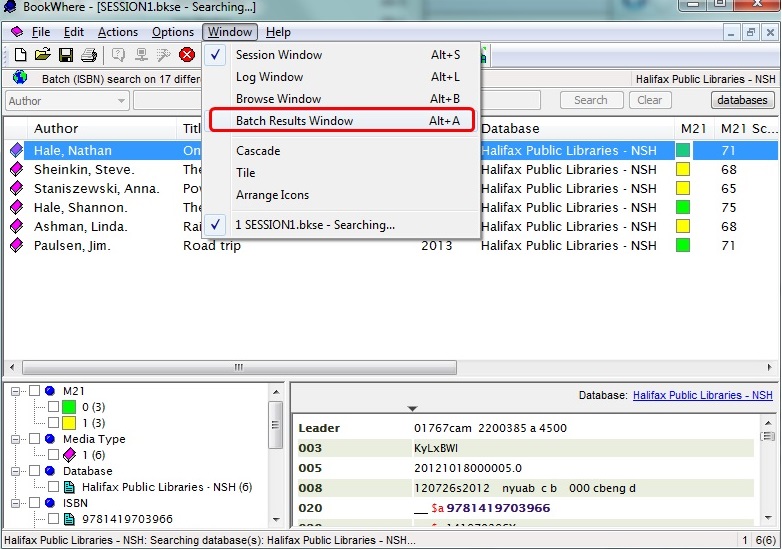Viewport: 782px width, 549px height.
Task: Click the BookWhere icon left of File menu
Action: pyautogui.click(x=17, y=32)
